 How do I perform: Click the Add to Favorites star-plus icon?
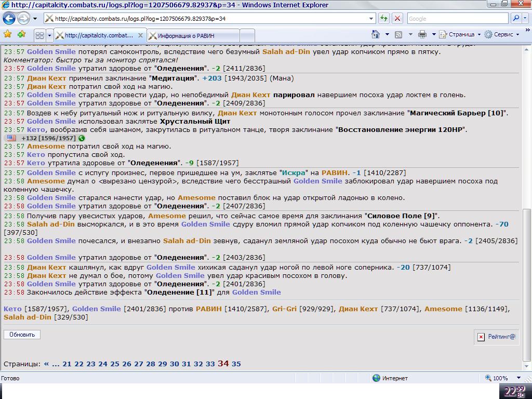click(x=21, y=34)
